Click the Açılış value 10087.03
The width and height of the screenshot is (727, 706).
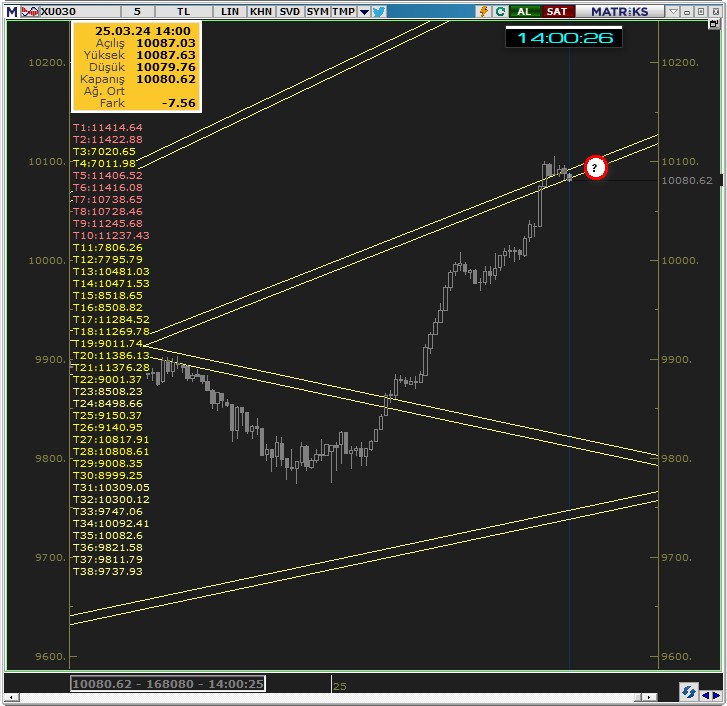166,43
